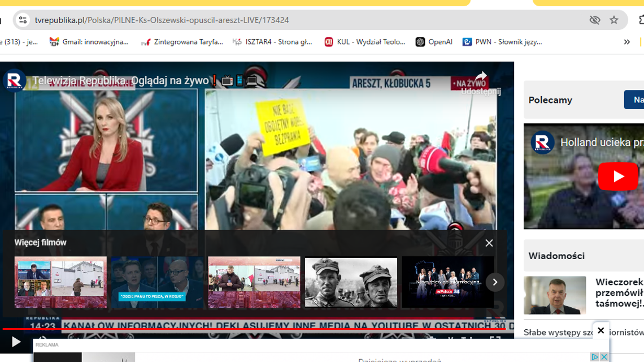Play the Holland ucieka recommended video
This screenshot has height=362, width=644.
tap(617, 176)
